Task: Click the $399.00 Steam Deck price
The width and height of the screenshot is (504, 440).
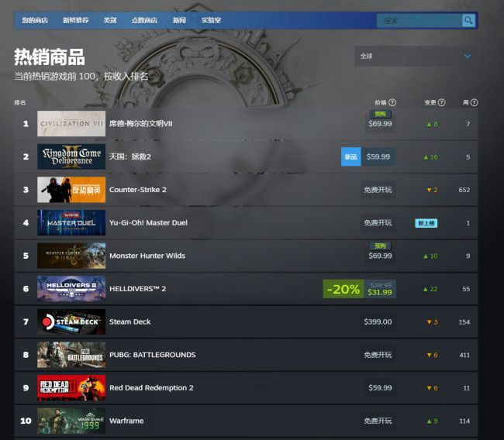Action: point(378,321)
